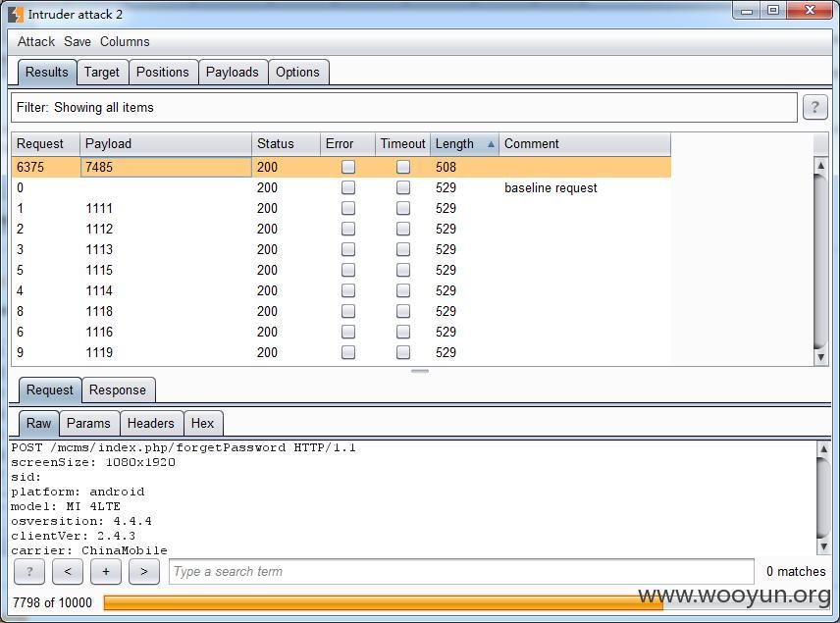This screenshot has width=840, height=623.
Task: Switch to the Positions tab
Action: [163, 73]
